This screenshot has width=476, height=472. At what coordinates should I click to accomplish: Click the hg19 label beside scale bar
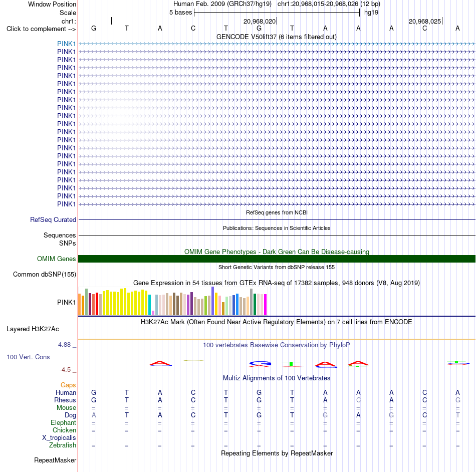[x=371, y=13]
